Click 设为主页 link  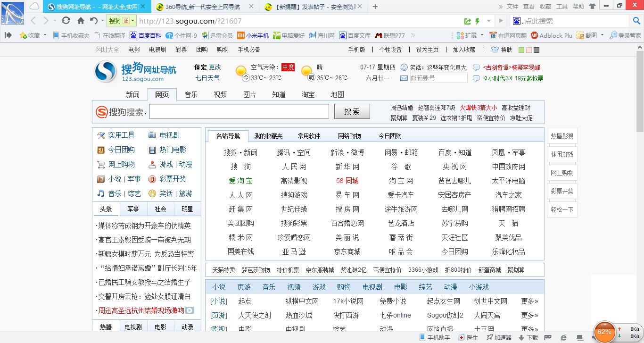427,50
